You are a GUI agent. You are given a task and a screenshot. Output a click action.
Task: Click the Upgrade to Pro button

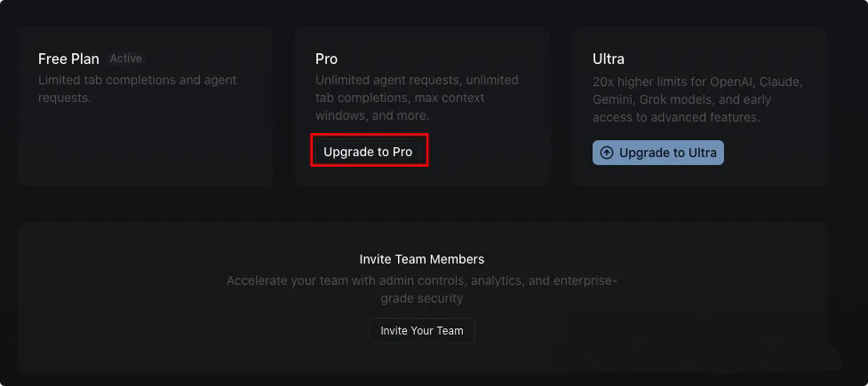pos(368,152)
